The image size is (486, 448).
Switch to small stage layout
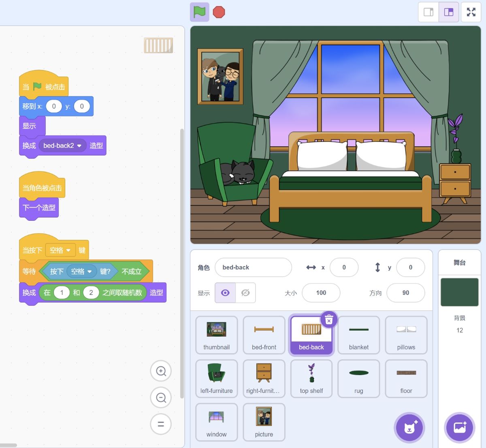coord(428,12)
